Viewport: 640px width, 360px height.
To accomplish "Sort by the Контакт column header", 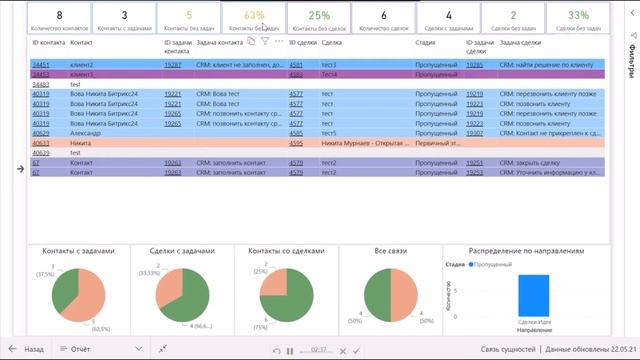I will [x=81, y=42].
